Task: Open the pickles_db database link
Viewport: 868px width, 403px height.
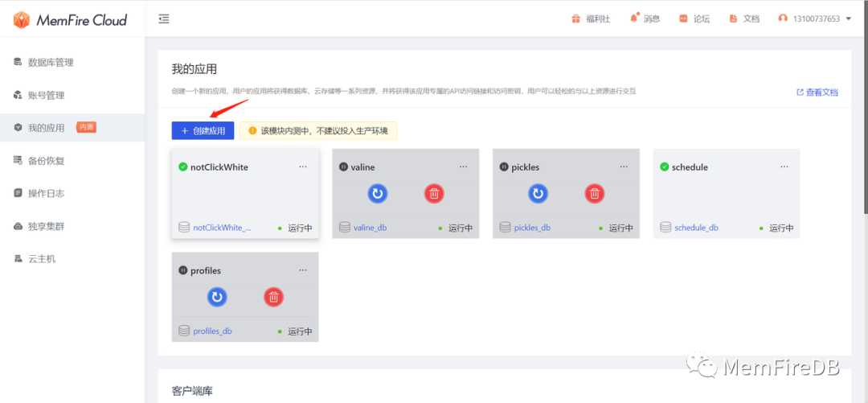Action: click(532, 228)
